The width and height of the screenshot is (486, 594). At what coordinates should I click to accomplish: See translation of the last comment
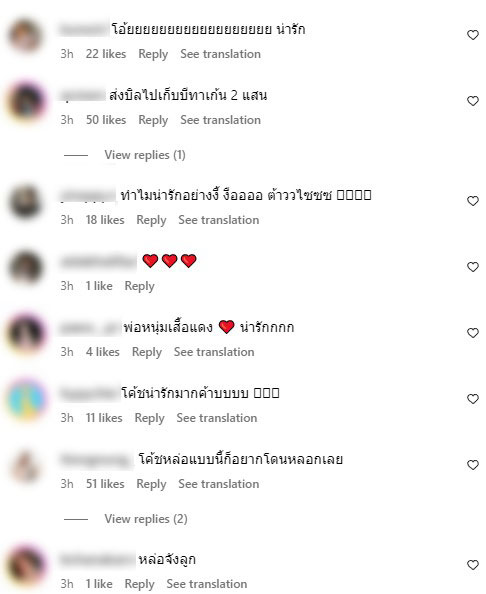[x=206, y=584]
